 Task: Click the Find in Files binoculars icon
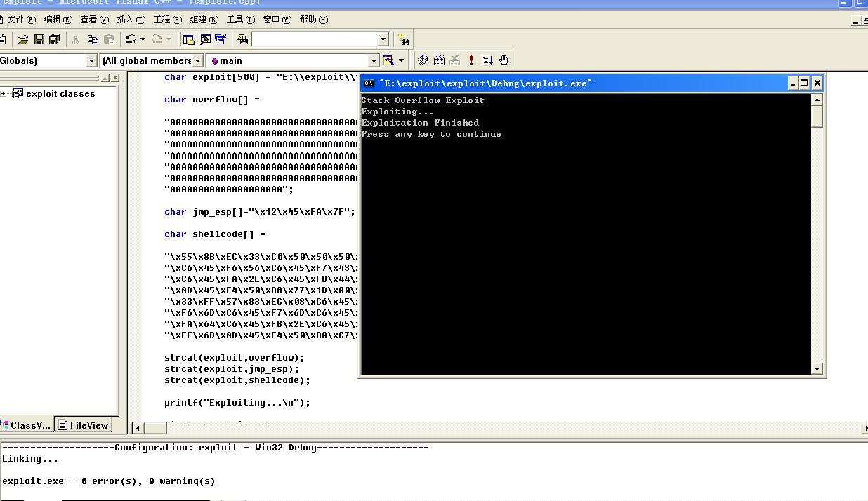(x=242, y=39)
